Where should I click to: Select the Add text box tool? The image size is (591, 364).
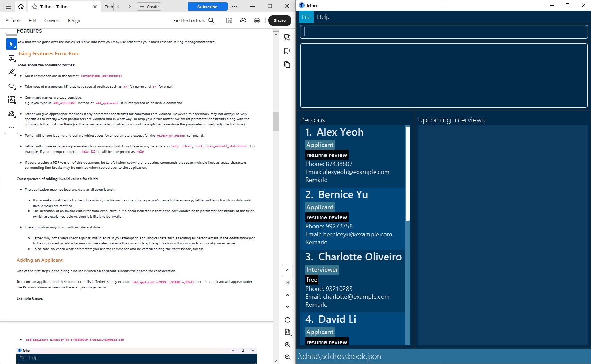(11, 99)
